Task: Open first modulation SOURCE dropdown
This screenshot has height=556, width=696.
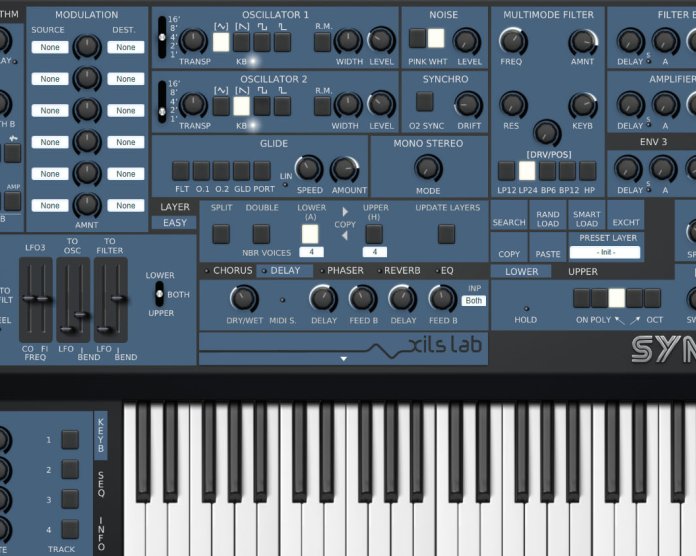Action: click(x=50, y=47)
